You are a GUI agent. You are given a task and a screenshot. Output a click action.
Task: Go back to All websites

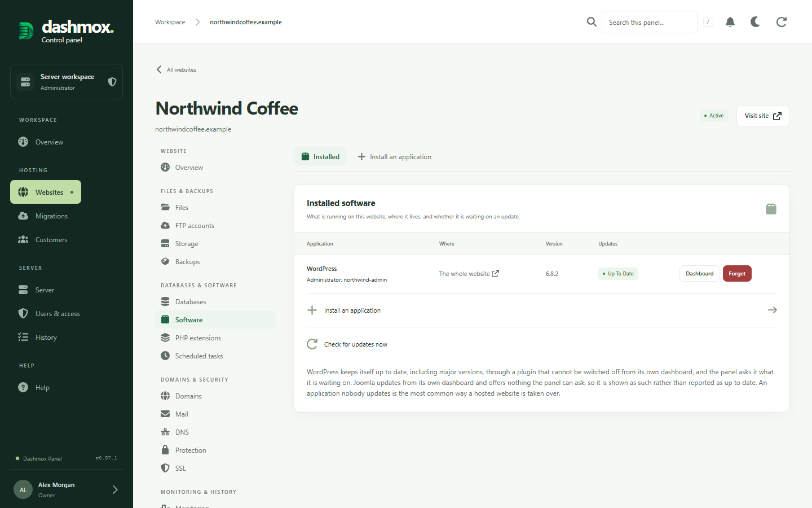coord(176,70)
